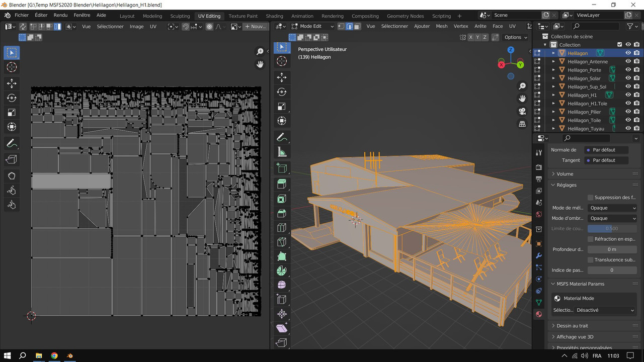Open the Mode d'ombre dropdown
Screen dimensions: 644x362
coord(612,218)
